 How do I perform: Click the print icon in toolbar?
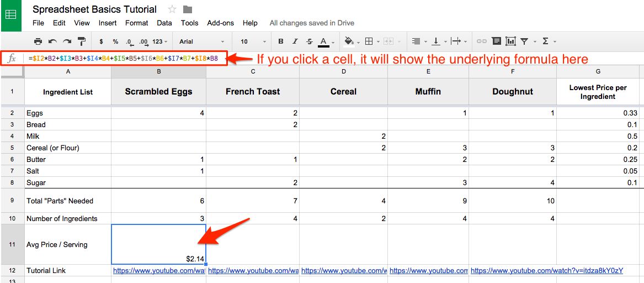pyautogui.click(x=38, y=41)
